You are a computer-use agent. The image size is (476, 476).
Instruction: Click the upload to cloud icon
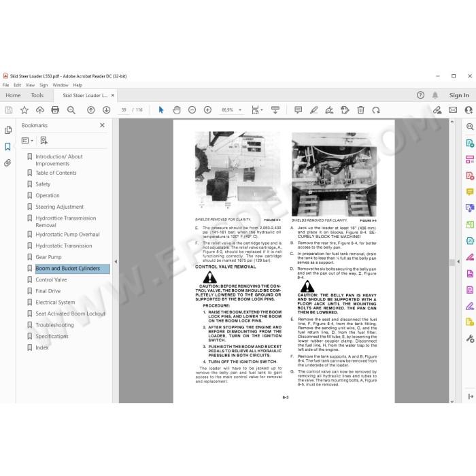(x=39, y=110)
